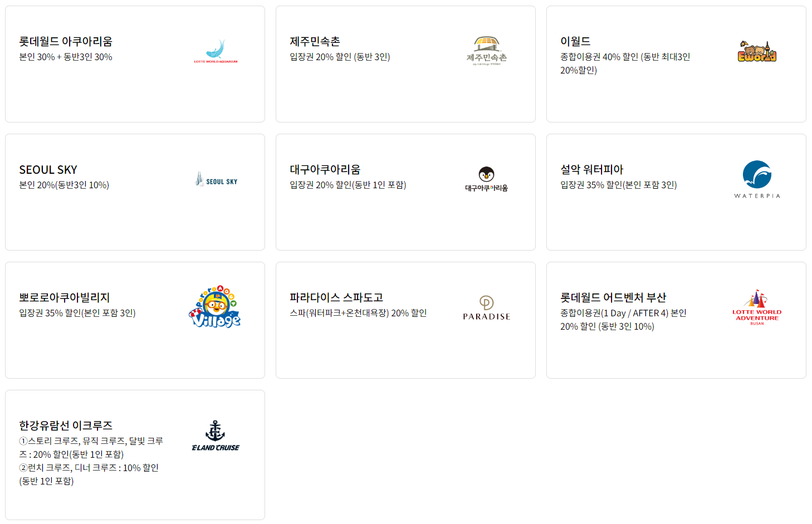Viewport: 812px width, 524px height.
Task: Click text '본인 30% + 동반3인 30%'
Action: pos(66,57)
